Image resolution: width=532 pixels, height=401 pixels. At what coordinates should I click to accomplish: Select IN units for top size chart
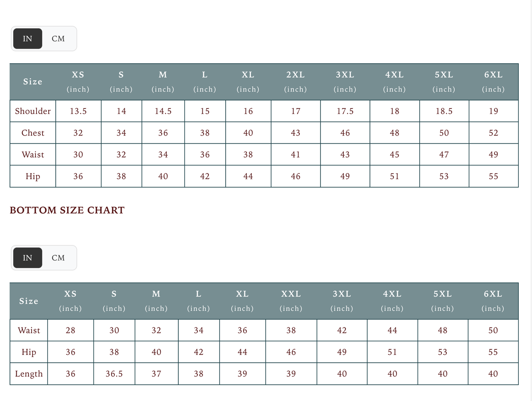click(27, 39)
